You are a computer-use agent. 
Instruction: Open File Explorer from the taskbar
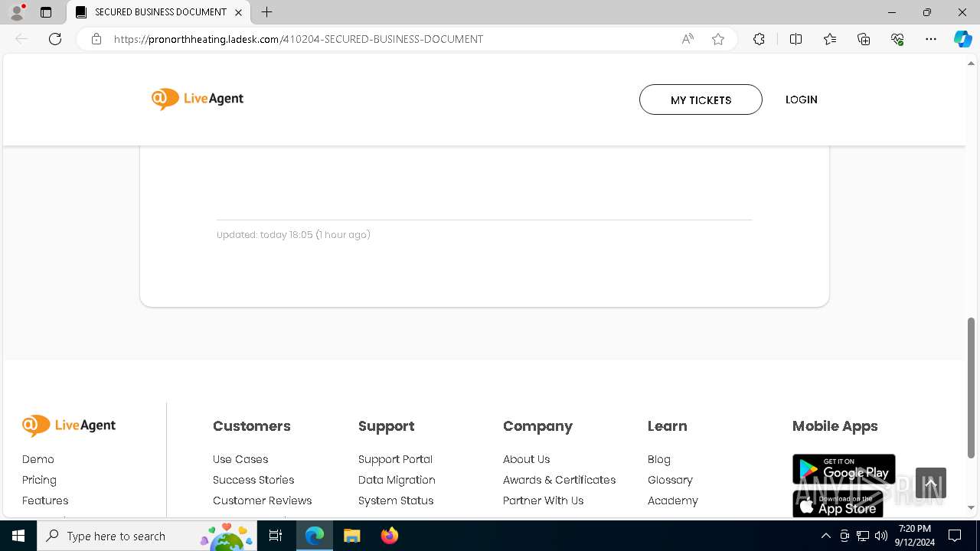pos(351,536)
